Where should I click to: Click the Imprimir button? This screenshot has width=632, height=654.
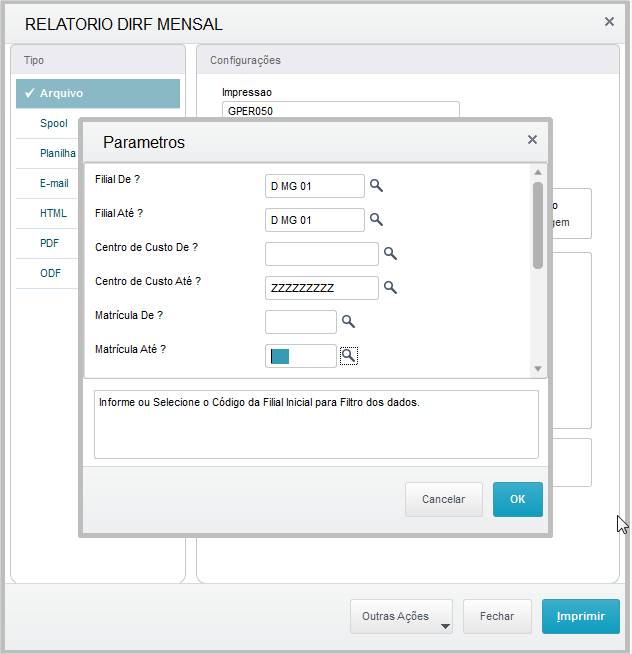tap(581, 616)
